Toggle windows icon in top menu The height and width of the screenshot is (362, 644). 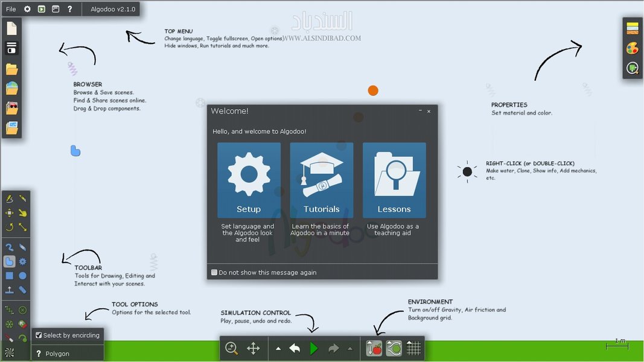coord(56,9)
